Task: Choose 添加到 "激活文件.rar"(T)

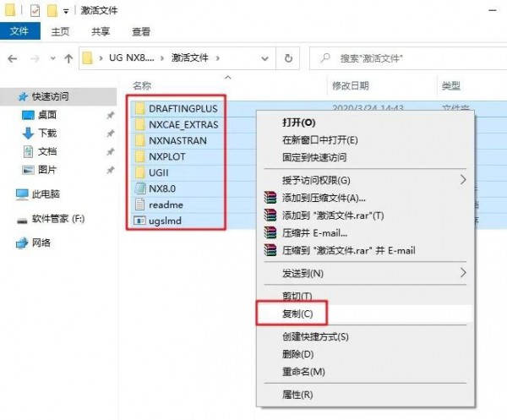Action: coord(333,215)
